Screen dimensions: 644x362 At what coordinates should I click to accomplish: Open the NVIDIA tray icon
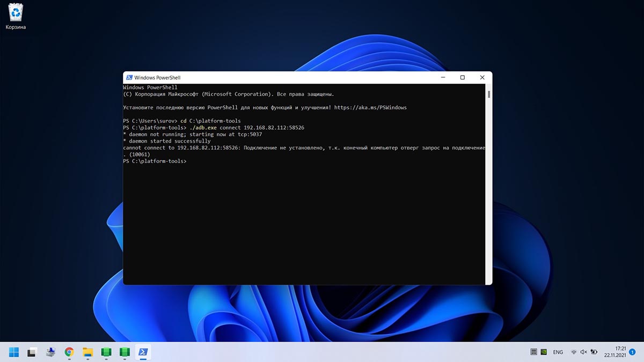click(545, 352)
